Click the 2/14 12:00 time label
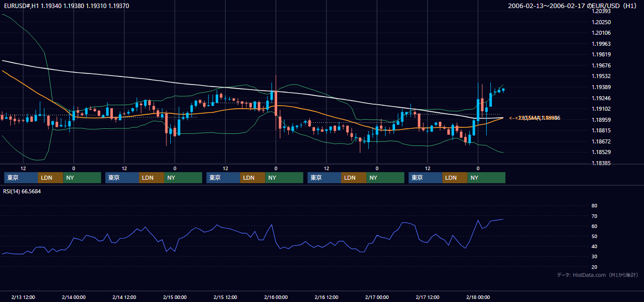 (x=124, y=297)
